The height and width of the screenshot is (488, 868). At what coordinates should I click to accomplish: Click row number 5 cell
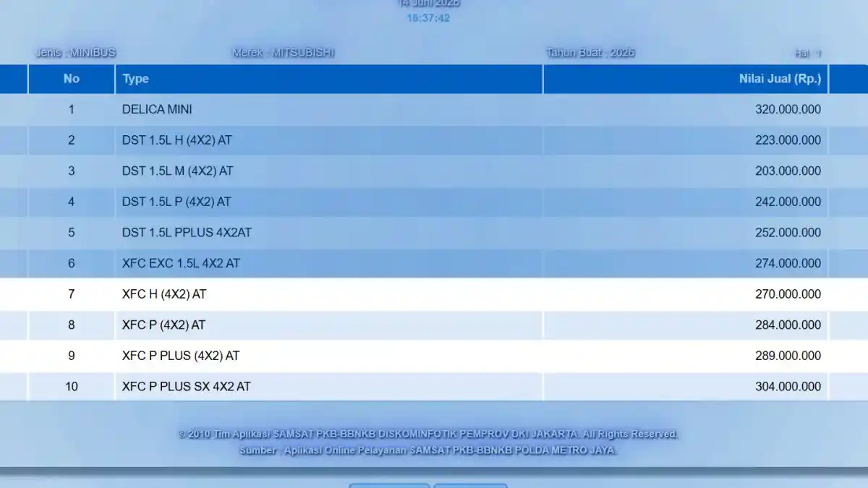coord(72,233)
